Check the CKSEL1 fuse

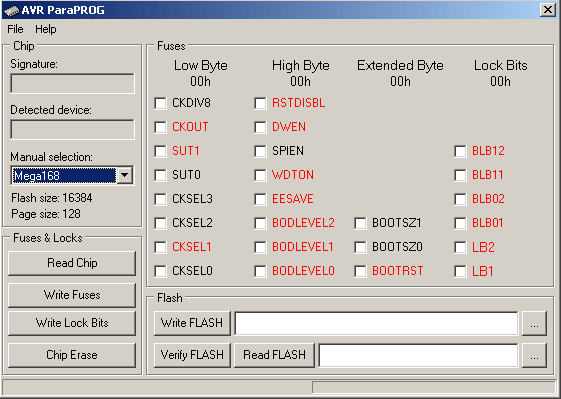click(160, 247)
